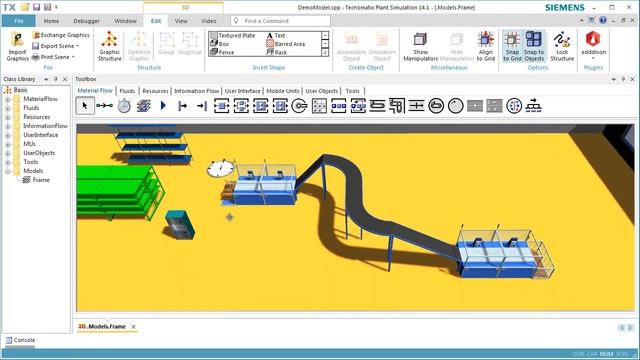Select the white clock object in 3D scene

[x=220, y=168]
